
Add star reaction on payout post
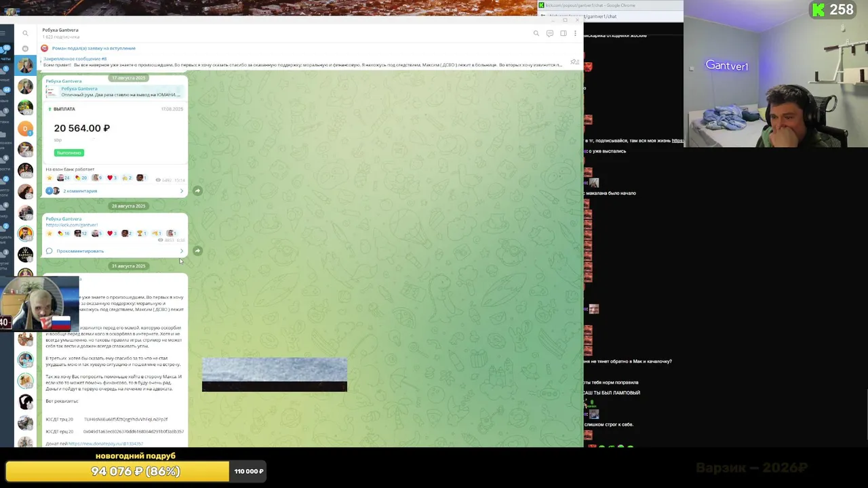[49, 178]
